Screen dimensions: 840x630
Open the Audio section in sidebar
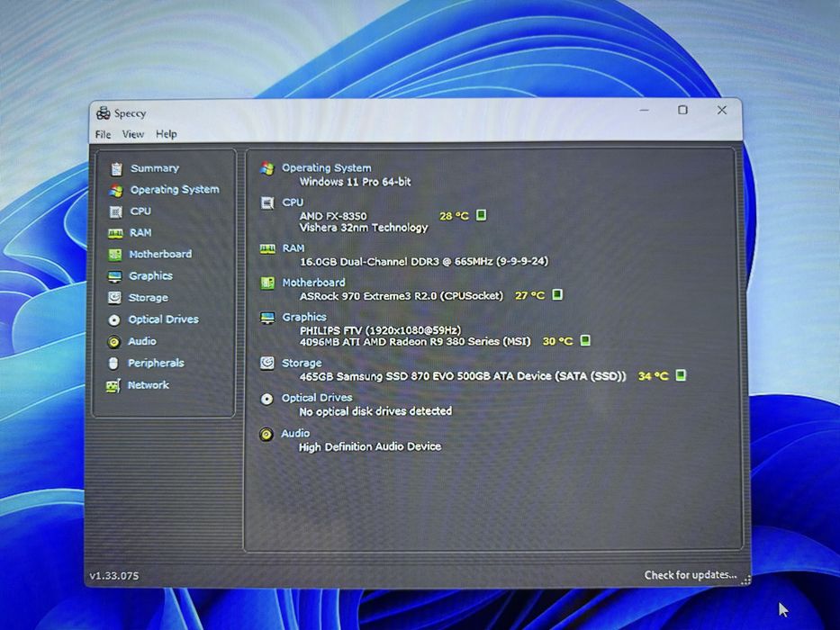click(x=142, y=341)
